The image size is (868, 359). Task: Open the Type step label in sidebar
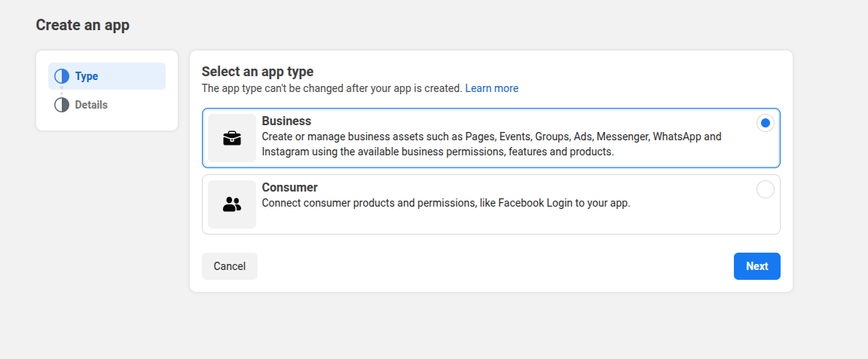pyautogui.click(x=87, y=76)
